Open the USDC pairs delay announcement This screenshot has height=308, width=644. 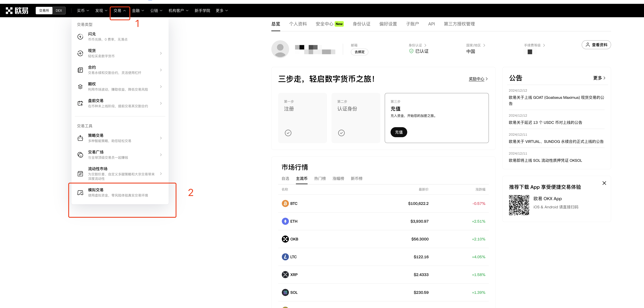[x=545, y=122]
